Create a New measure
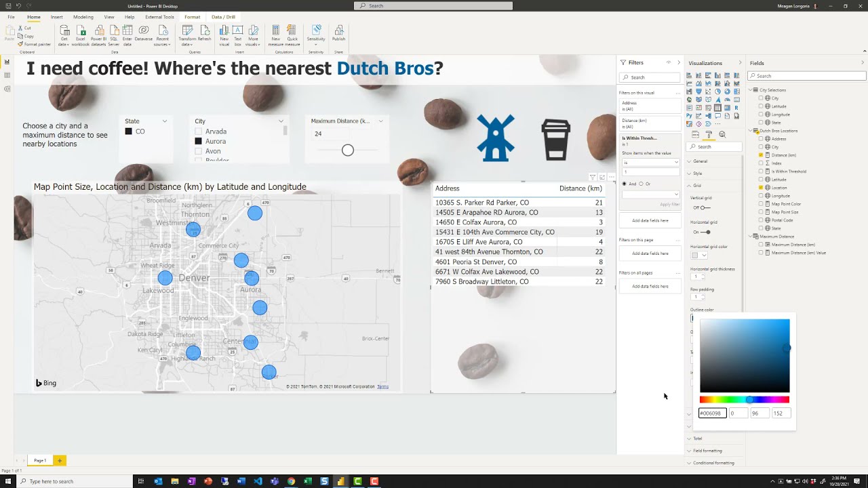 [276, 35]
